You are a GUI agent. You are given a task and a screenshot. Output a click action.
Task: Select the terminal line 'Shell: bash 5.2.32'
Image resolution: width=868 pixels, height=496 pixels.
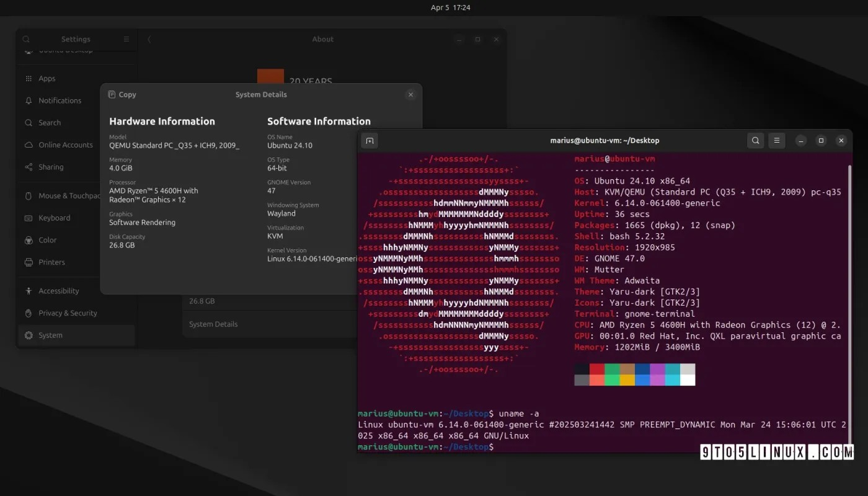click(619, 236)
